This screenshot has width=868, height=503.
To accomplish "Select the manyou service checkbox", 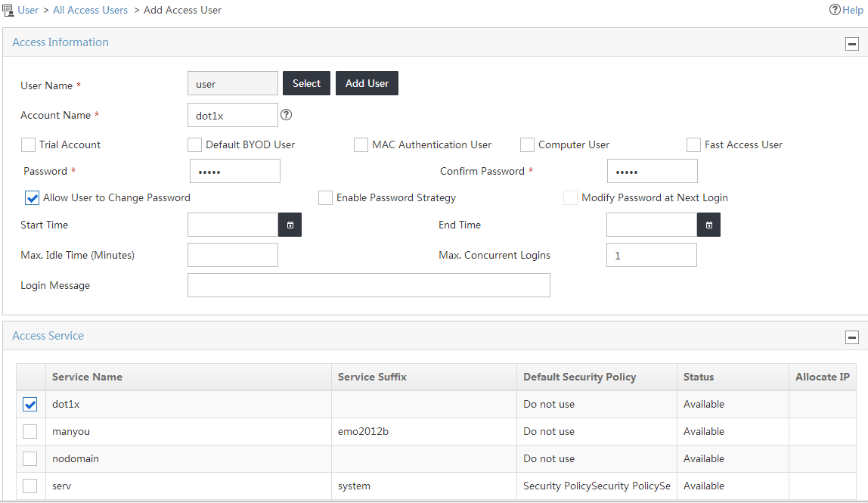I will point(30,432).
